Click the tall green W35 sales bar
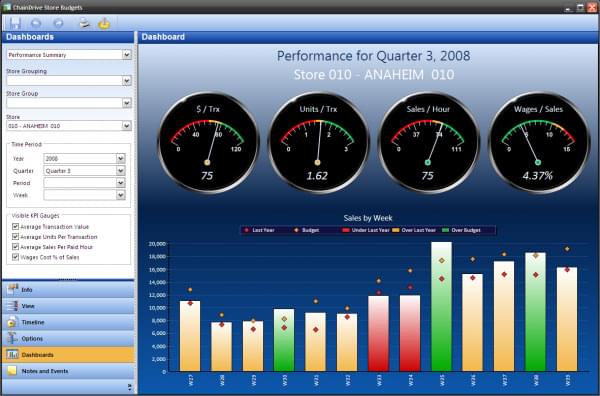Image resolution: width=600 pixels, height=396 pixels. pyautogui.click(x=442, y=306)
